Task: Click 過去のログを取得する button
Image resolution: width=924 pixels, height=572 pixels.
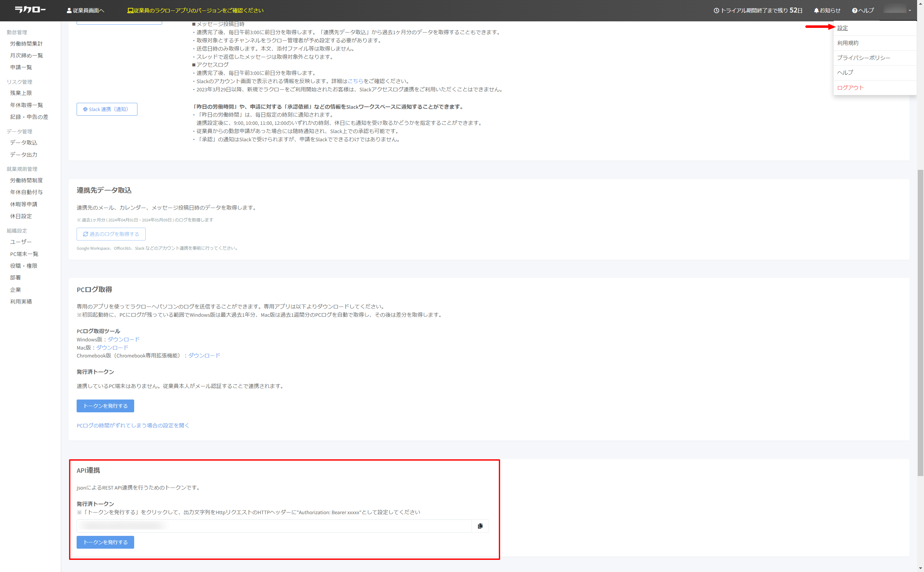Action: [x=111, y=234]
